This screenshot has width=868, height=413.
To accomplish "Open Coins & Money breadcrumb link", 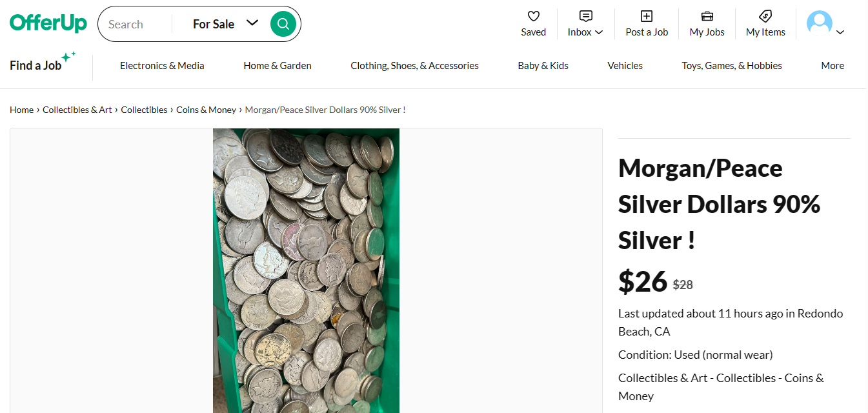I will click(207, 110).
